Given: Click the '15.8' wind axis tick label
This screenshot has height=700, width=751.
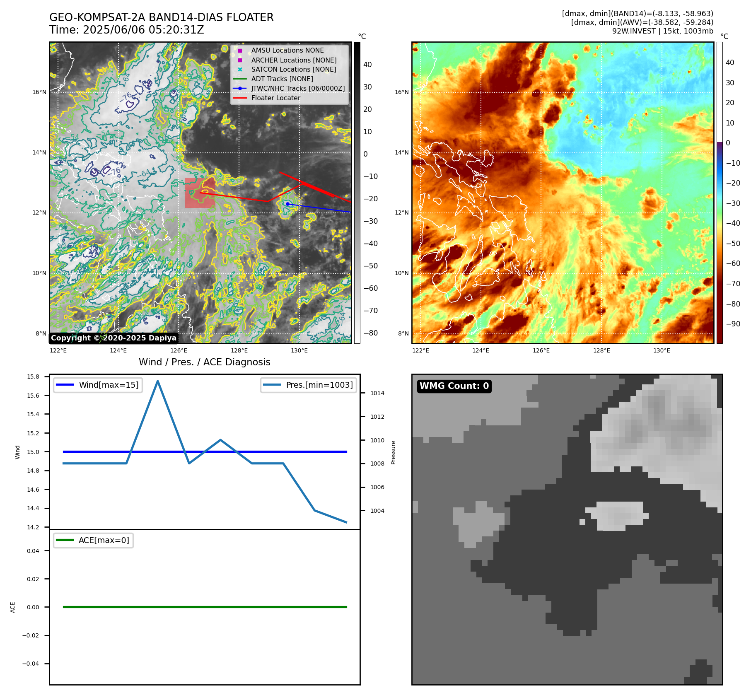Looking at the screenshot, I should (x=33, y=377).
